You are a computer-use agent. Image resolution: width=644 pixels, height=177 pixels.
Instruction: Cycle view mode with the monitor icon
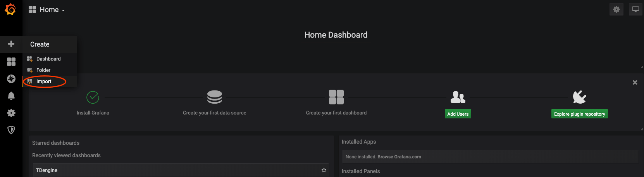tap(635, 9)
